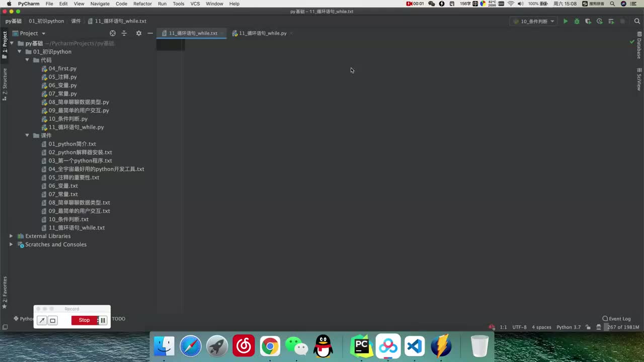
Task: Collapse the py基础 project root node
Action: (x=12, y=43)
